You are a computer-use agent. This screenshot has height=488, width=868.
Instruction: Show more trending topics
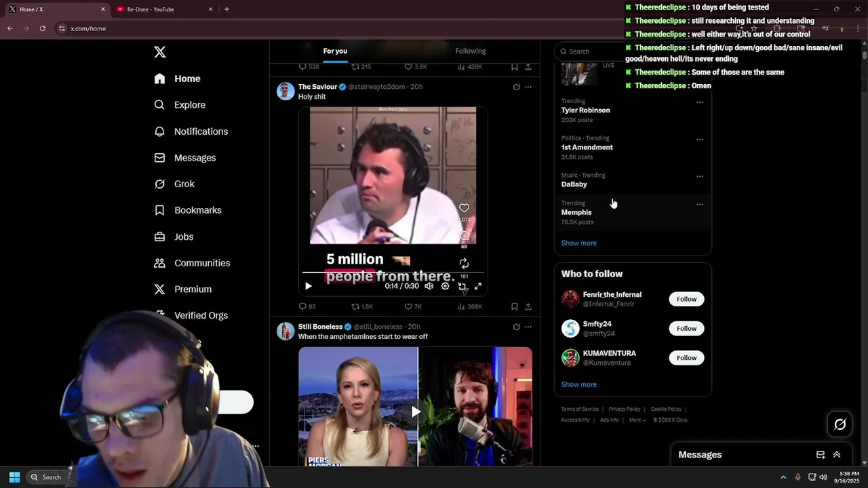point(578,243)
